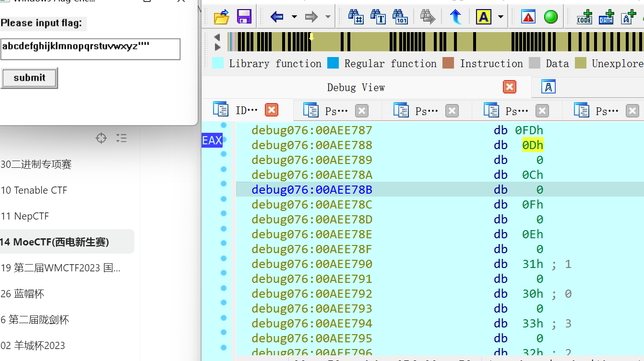
Task: Open the back arrow history dropdown
Action: pos(294,17)
